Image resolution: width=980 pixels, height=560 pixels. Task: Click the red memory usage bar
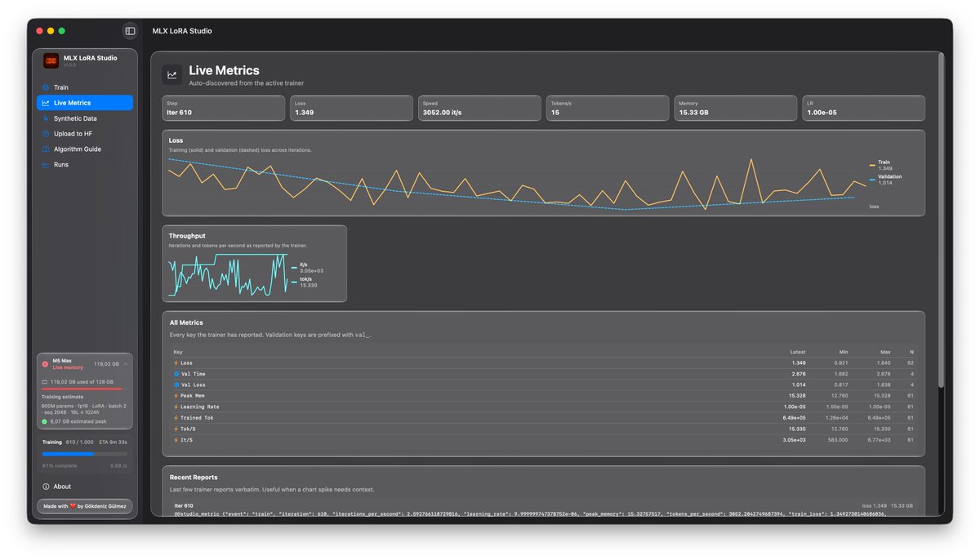[82, 389]
